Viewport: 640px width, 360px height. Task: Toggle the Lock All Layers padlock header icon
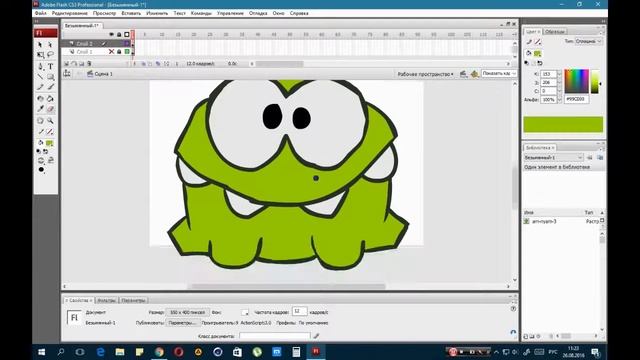click(119, 35)
